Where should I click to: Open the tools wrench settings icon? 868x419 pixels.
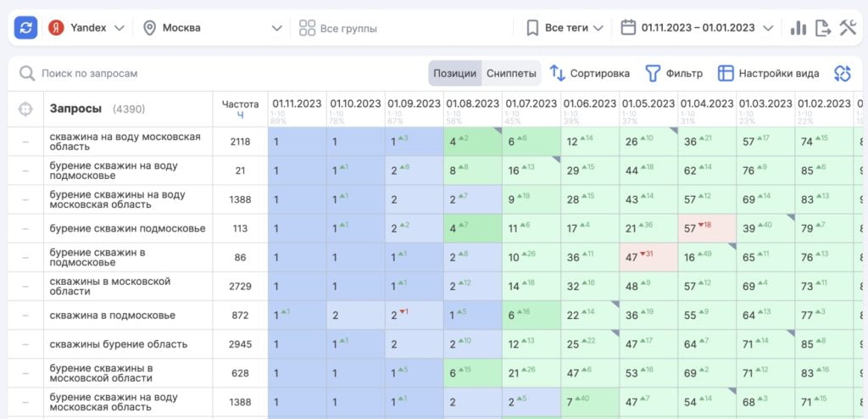point(848,28)
